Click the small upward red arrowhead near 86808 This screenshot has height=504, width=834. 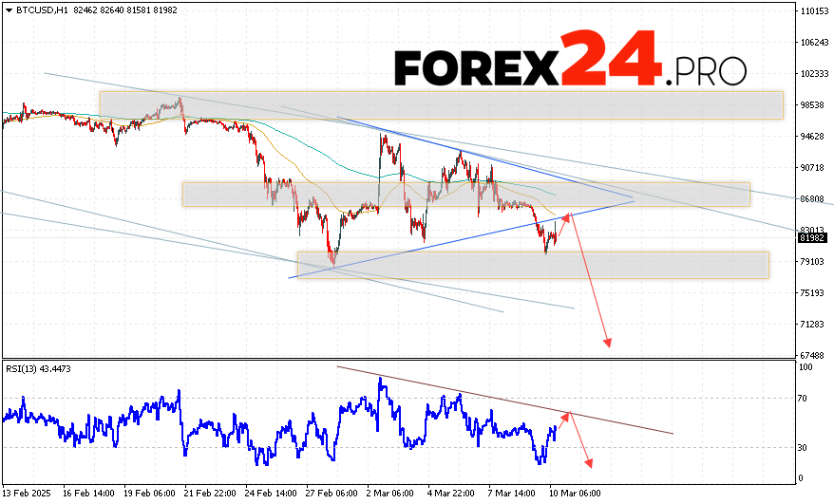[x=568, y=217]
